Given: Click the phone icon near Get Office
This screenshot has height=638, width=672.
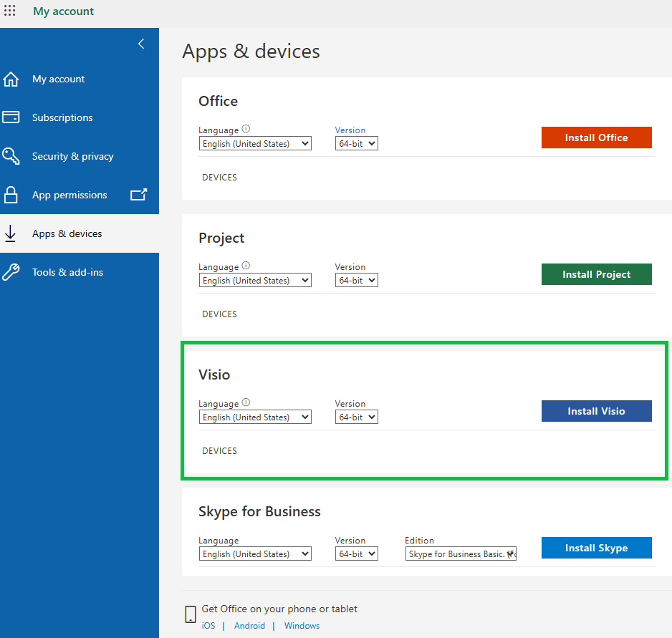Looking at the screenshot, I should (x=191, y=614).
